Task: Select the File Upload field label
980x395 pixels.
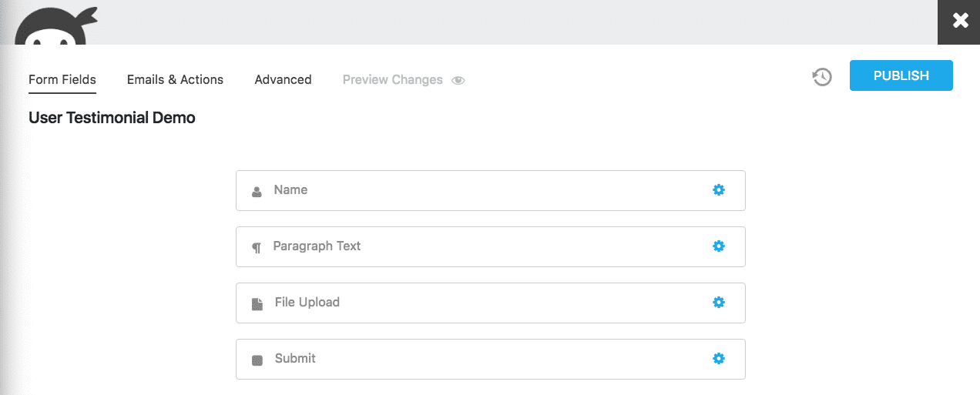Action: [307, 303]
